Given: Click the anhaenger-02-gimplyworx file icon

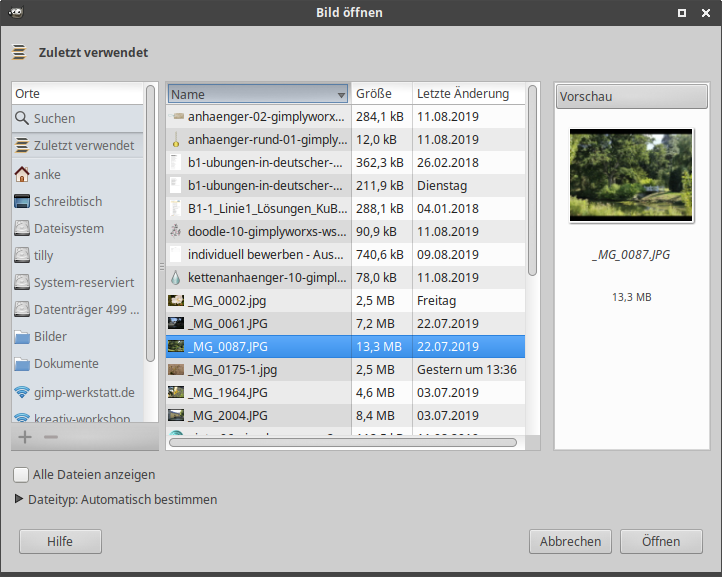Looking at the screenshot, I should (176, 116).
